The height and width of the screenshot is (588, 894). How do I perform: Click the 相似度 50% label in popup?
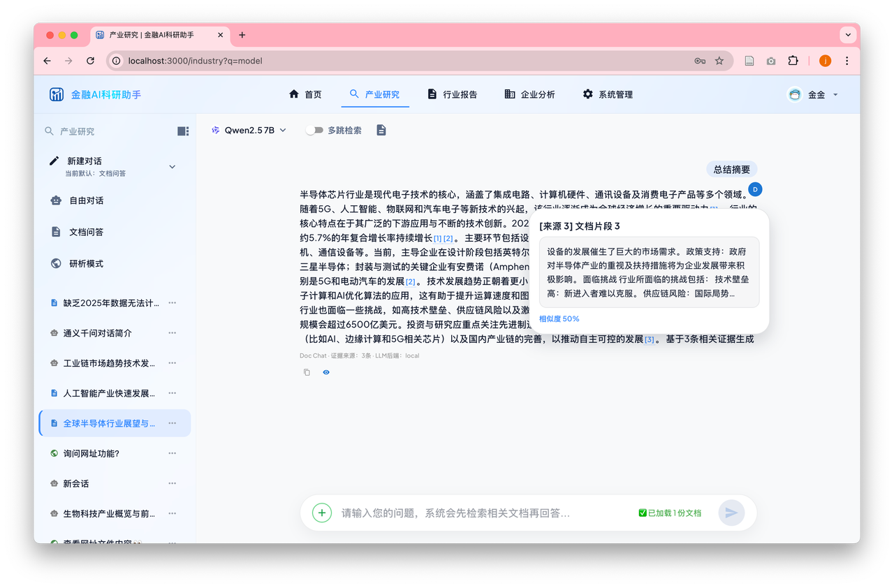(559, 318)
